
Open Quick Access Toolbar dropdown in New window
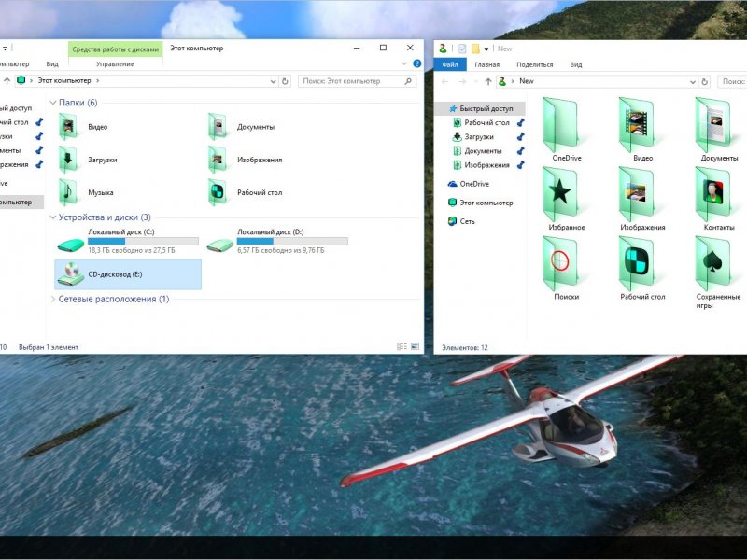[486, 49]
